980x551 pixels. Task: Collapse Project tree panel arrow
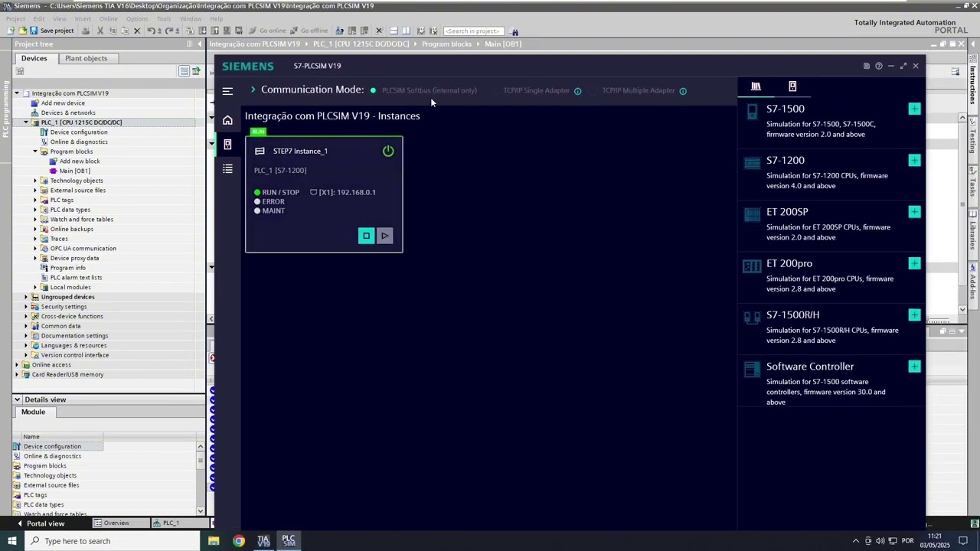click(199, 44)
